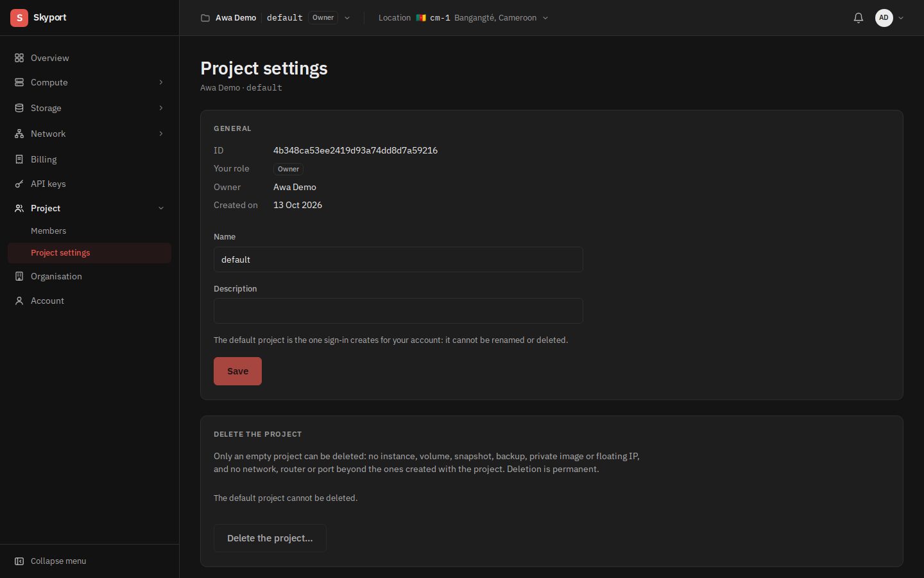Viewport: 924px width, 578px height.
Task: Open Account page
Action: (x=89, y=301)
